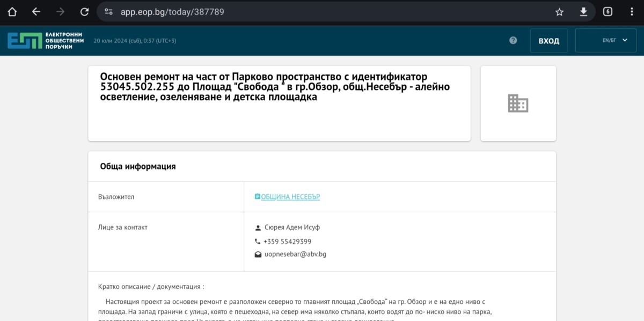
Task: Open browser downloads icon
Action: [x=583, y=12]
